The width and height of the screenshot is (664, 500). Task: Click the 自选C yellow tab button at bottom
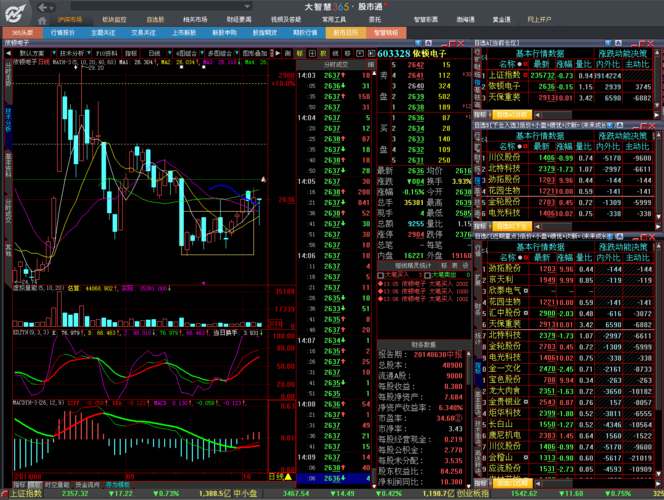pyautogui.click(x=512, y=483)
